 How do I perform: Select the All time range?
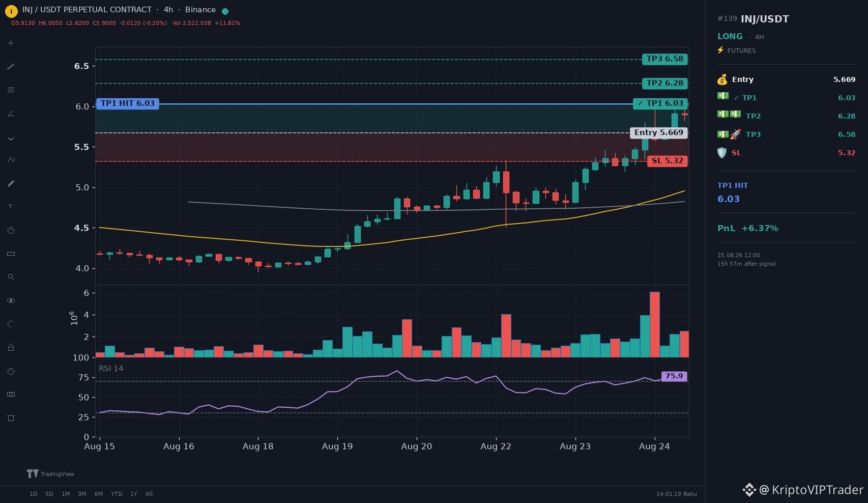pos(149,494)
